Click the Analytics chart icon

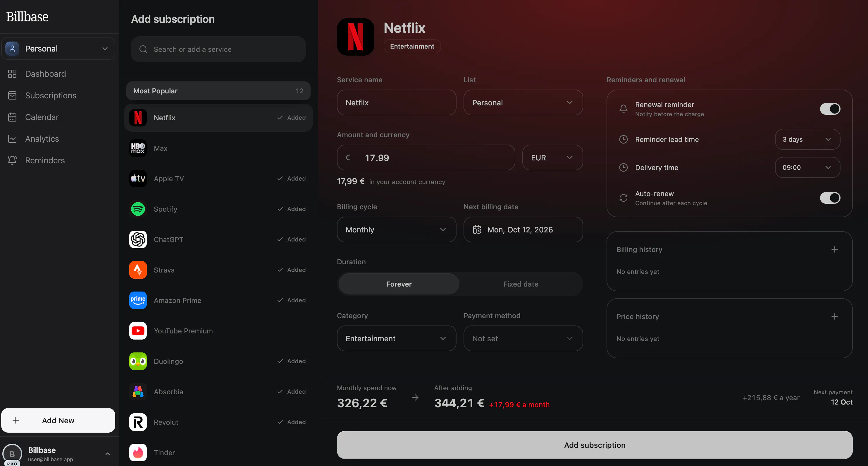coord(12,138)
